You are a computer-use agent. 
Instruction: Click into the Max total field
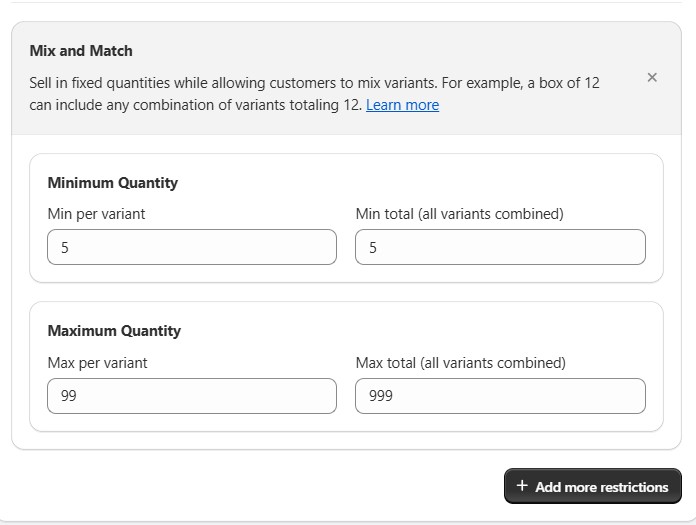click(x=500, y=395)
